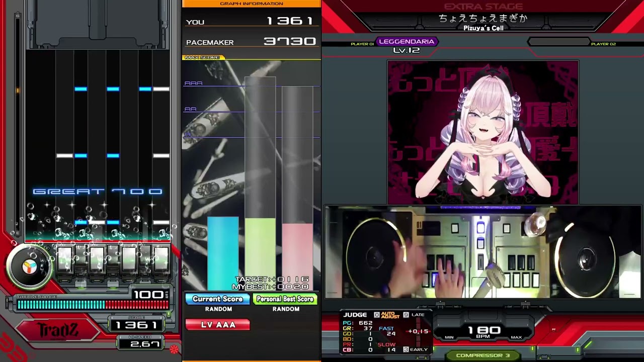Click the GD count row
Viewport: 644px width, 362px height.
(x=358, y=334)
